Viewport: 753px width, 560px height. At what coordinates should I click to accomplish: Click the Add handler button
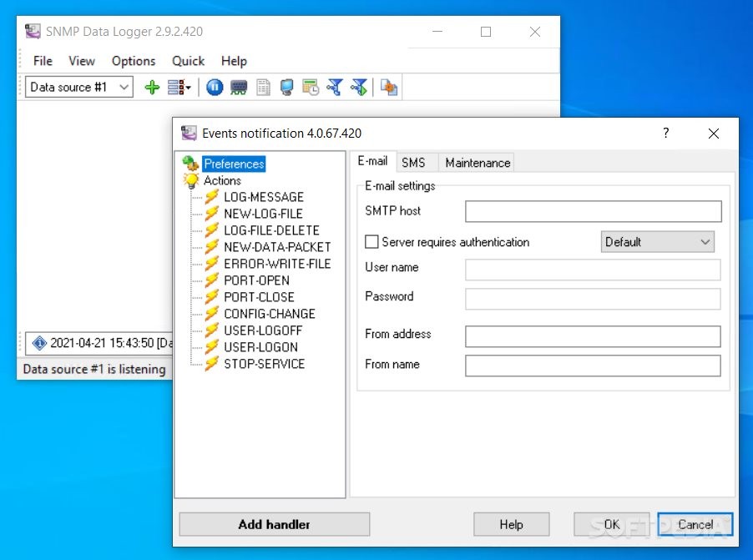tap(274, 524)
